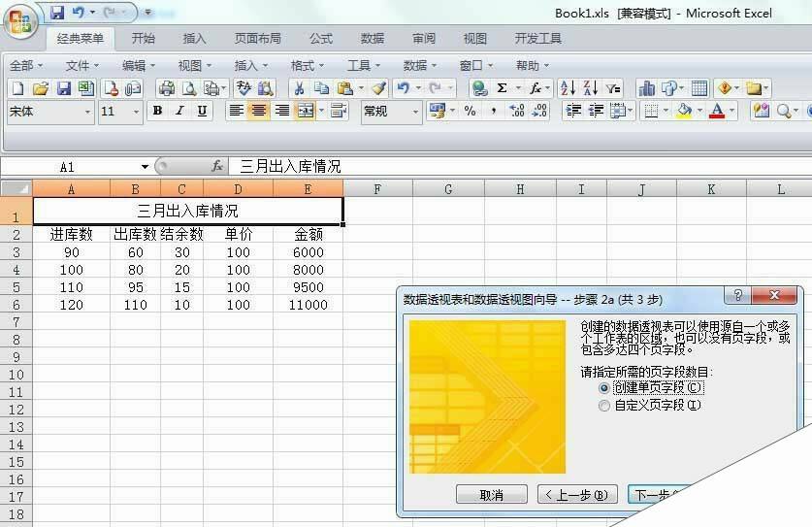Select the 创建单页字段 radio button
Viewport: 812px width, 527px height.
pyautogui.click(x=605, y=388)
